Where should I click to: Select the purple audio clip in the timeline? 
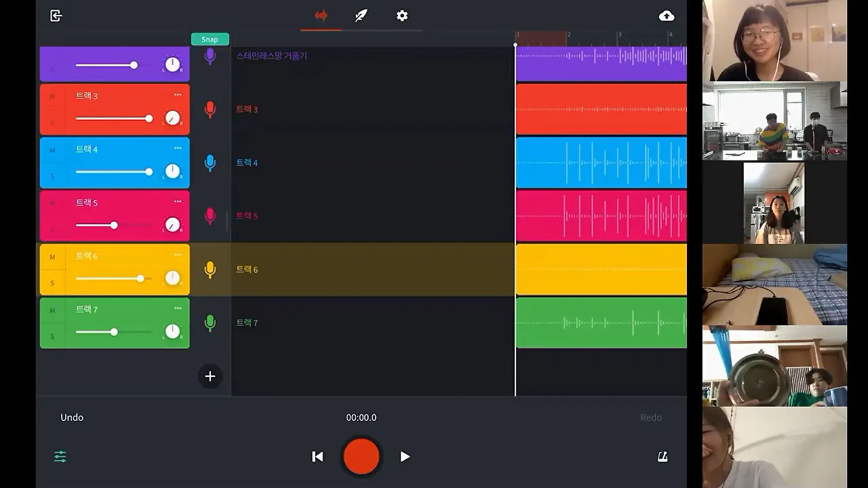coord(601,64)
